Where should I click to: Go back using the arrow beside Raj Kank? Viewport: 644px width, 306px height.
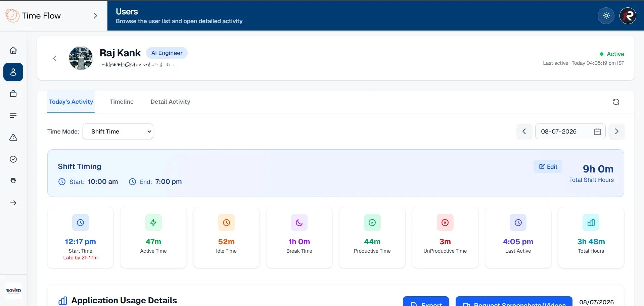(x=55, y=58)
